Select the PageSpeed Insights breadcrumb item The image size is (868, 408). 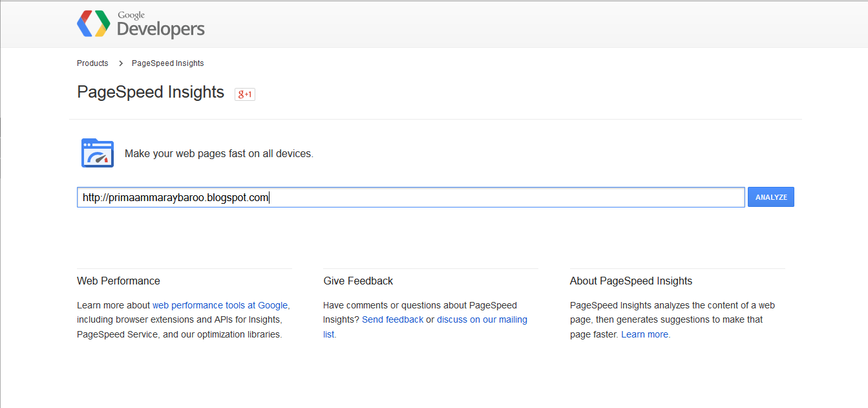pyautogui.click(x=167, y=63)
